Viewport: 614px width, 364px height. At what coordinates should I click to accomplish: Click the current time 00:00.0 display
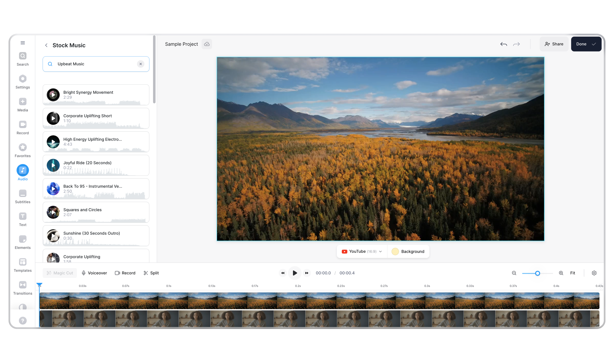[323, 273]
